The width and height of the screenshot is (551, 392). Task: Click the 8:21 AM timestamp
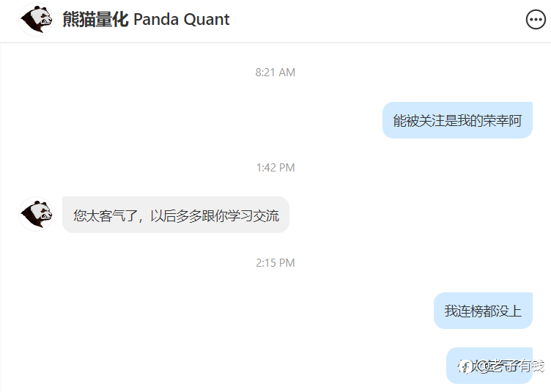[275, 73]
